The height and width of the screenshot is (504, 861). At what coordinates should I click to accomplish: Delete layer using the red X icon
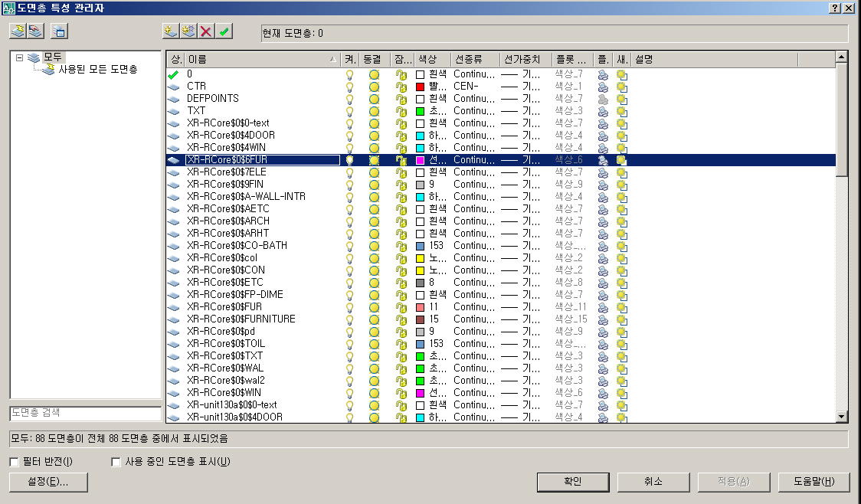(x=206, y=31)
